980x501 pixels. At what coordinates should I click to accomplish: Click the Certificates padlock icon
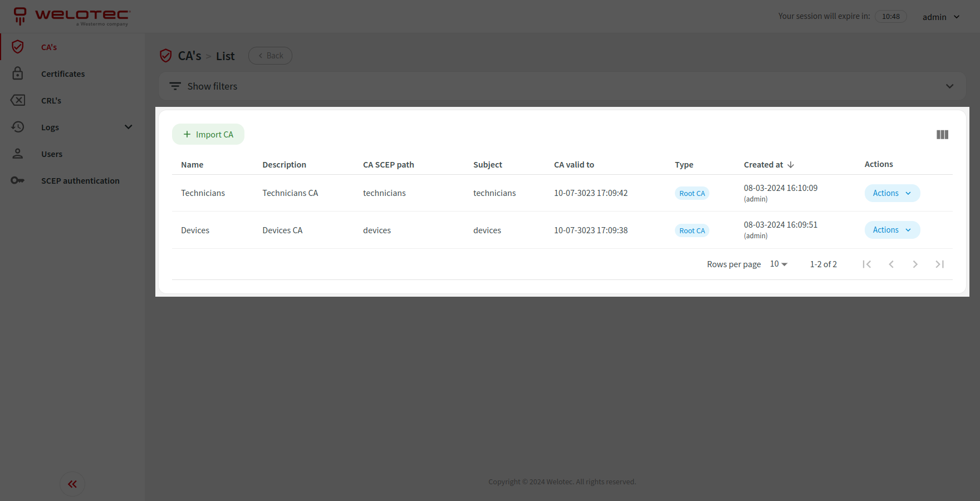coord(18,73)
